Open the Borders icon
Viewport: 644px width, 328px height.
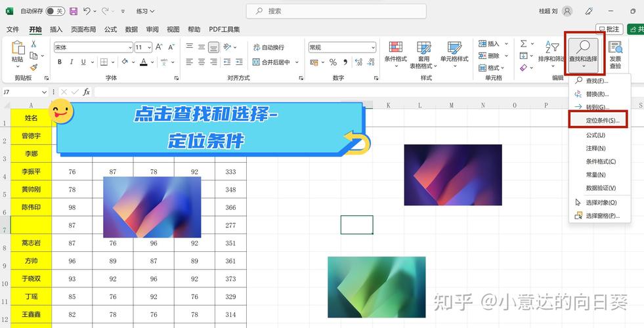104,62
